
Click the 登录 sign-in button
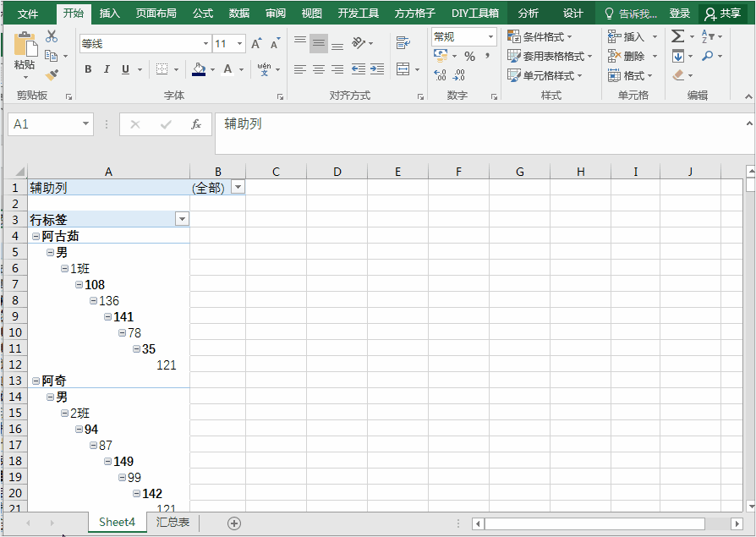click(680, 14)
